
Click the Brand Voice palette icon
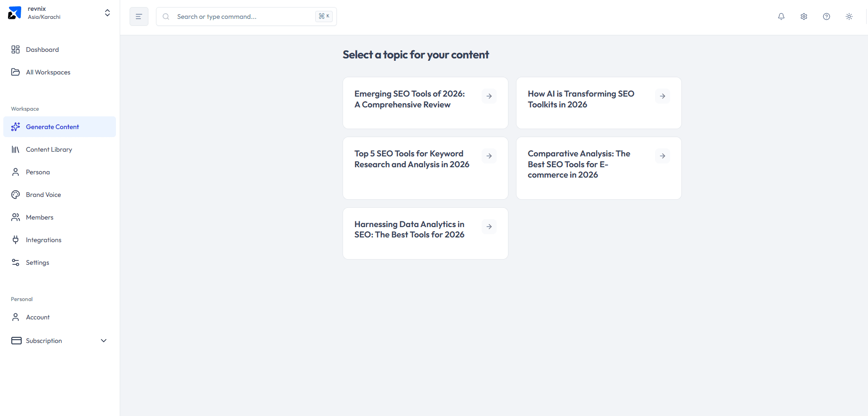click(16, 195)
